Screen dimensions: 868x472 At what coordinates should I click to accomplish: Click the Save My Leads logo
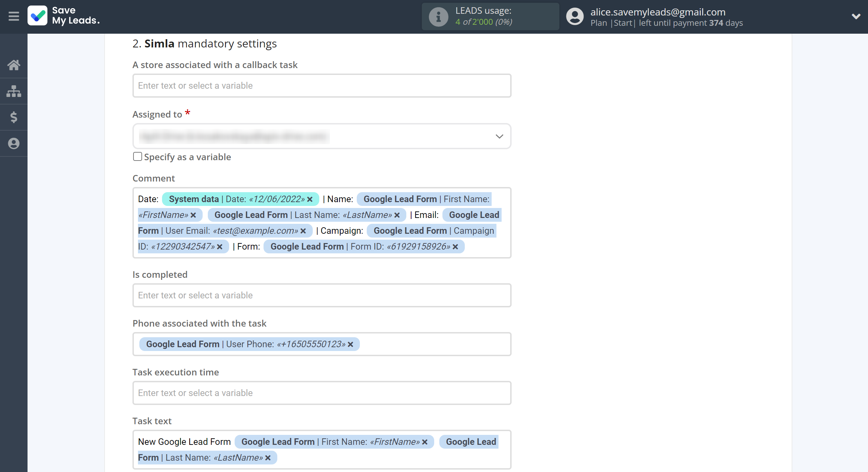click(64, 16)
